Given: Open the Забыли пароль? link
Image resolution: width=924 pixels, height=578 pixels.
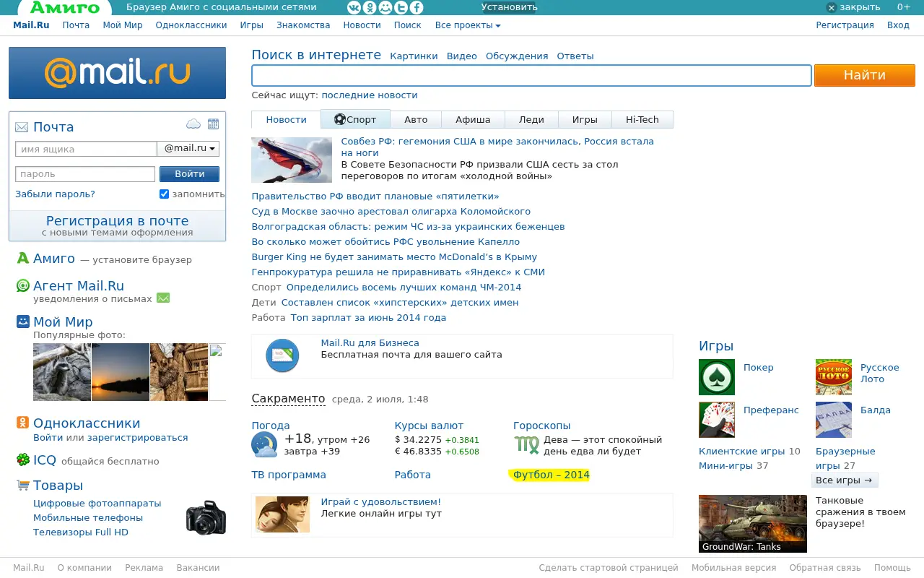Looking at the screenshot, I should point(55,194).
